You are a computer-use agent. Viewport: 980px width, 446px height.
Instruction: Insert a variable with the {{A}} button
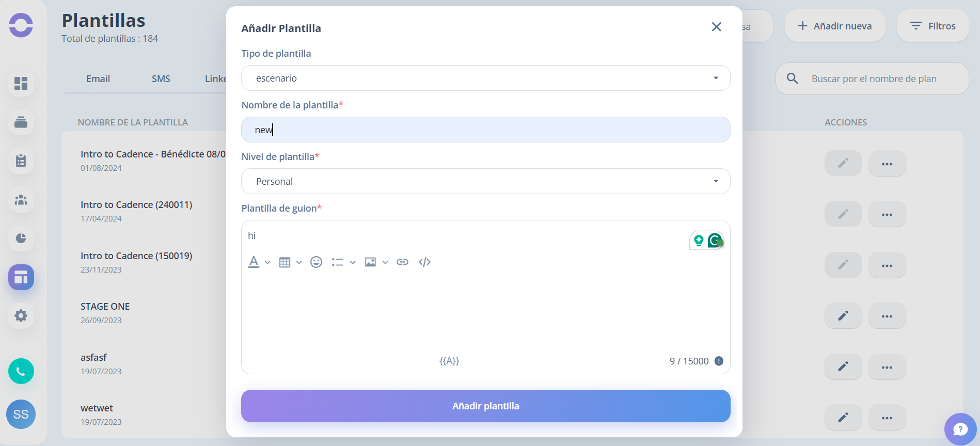pyautogui.click(x=449, y=361)
